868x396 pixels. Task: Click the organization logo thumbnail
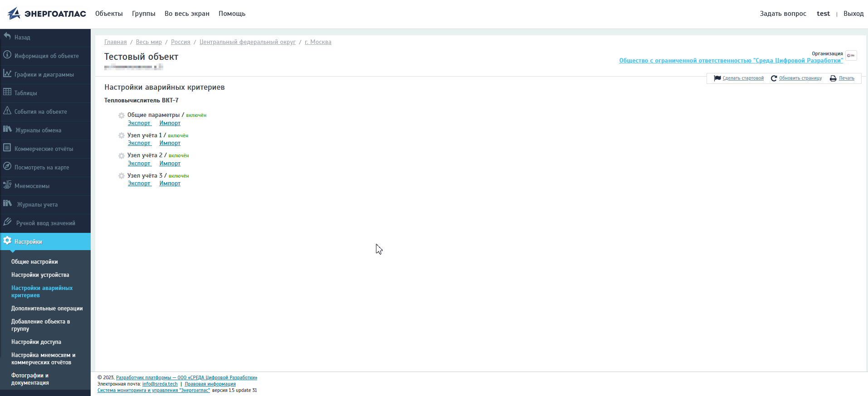(851, 55)
